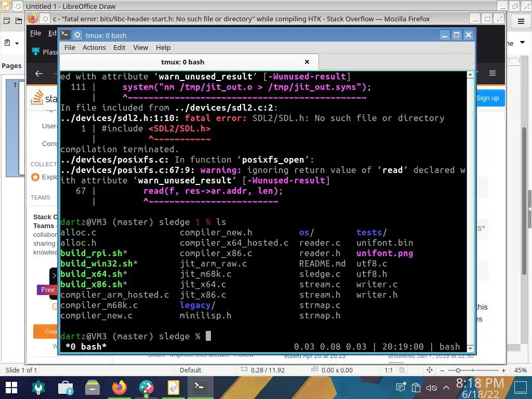The height and width of the screenshot is (399, 532).
Task: Click the 45% zoom level
Action: [520, 370]
